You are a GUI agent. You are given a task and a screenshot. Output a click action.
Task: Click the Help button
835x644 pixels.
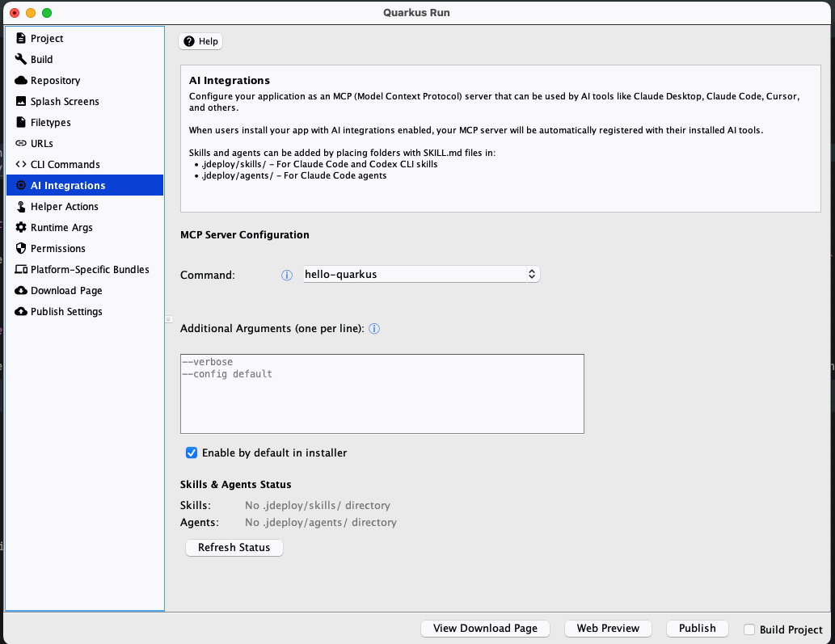coord(200,41)
